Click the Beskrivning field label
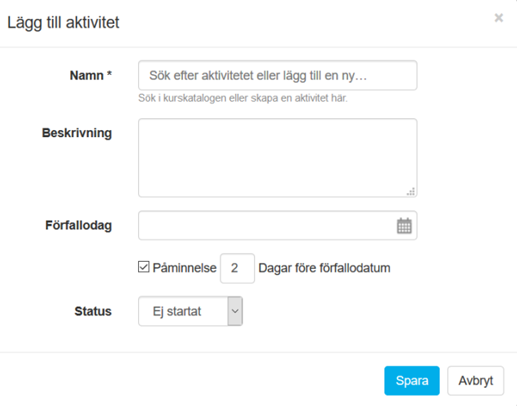Screen dimensions: 517x406 pos(77,133)
